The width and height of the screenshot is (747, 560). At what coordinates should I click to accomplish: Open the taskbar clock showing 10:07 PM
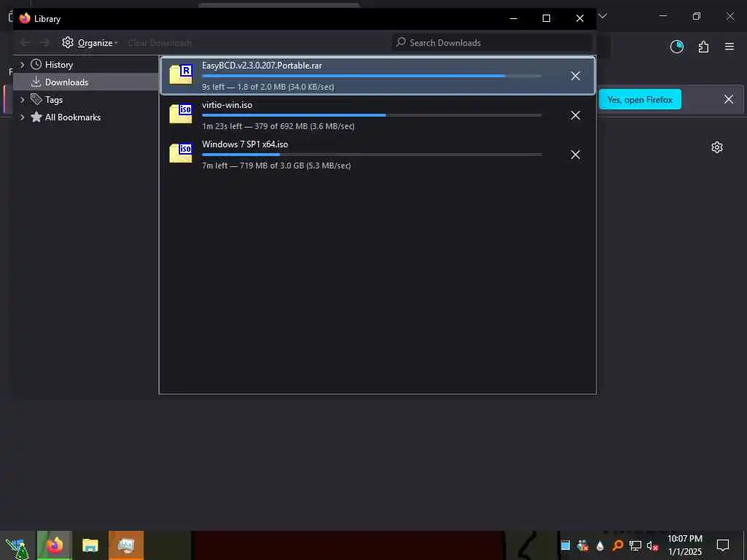point(684,545)
